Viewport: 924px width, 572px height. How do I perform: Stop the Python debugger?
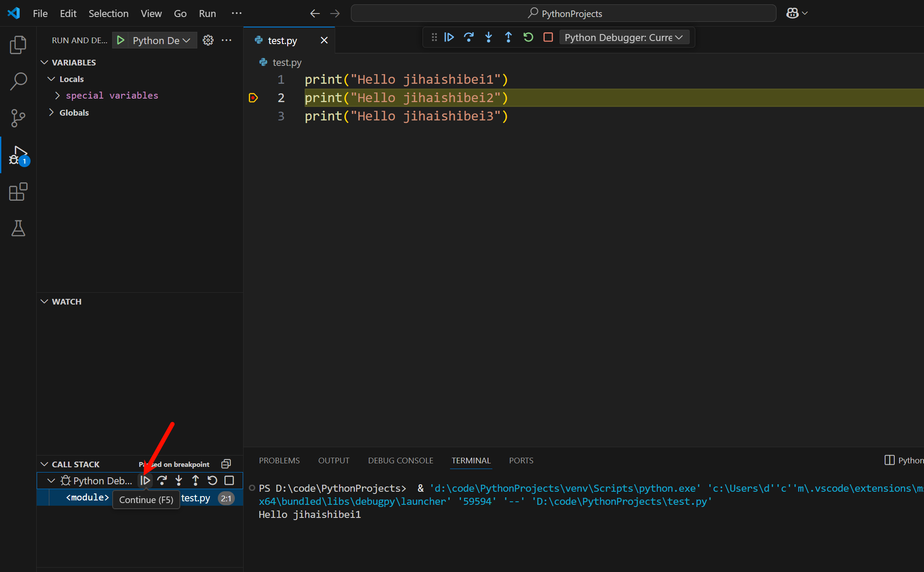click(548, 37)
